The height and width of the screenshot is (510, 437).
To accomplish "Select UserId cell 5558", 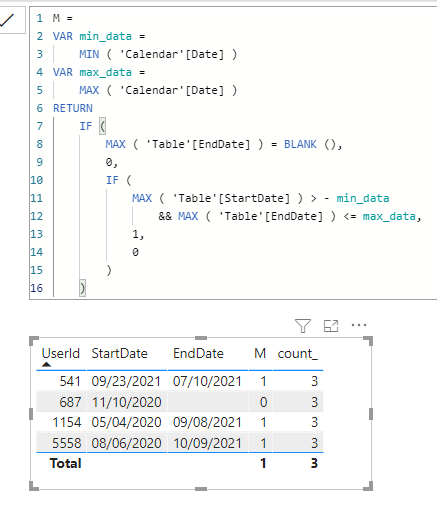I will (67, 443).
